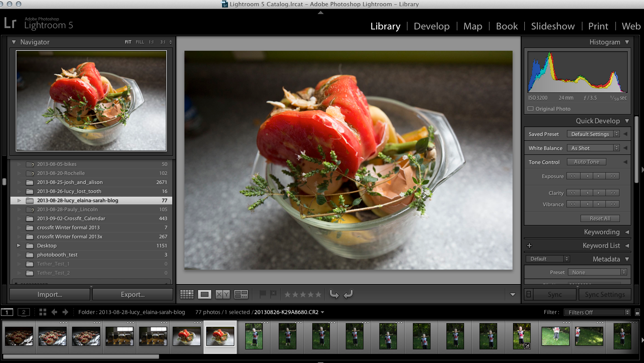Image resolution: width=644 pixels, height=363 pixels.
Task: Switch to the Develop module
Action: pyautogui.click(x=431, y=26)
